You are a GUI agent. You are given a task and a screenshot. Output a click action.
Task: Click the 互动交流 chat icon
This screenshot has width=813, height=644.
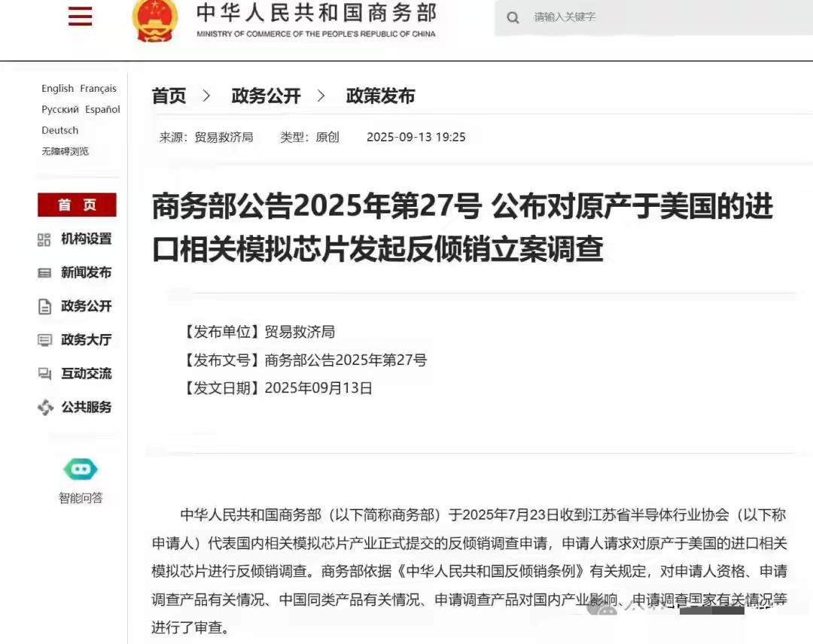click(44, 374)
